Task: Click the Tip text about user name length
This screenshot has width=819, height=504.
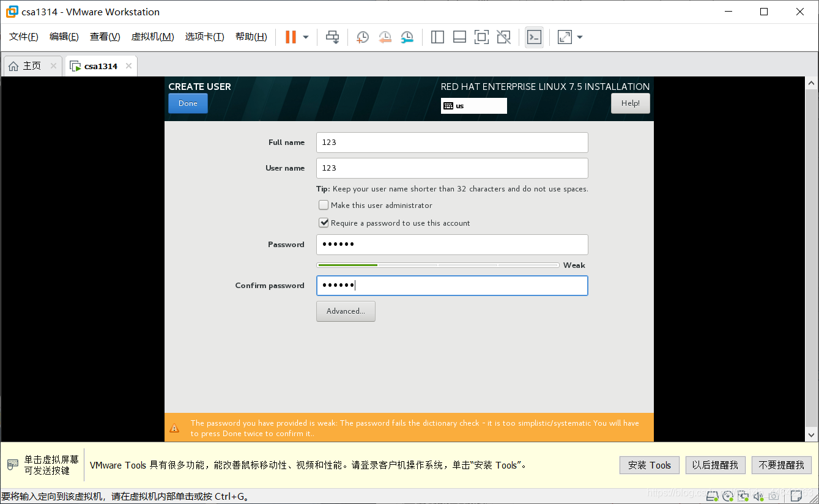Action: [x=452, y=189]
